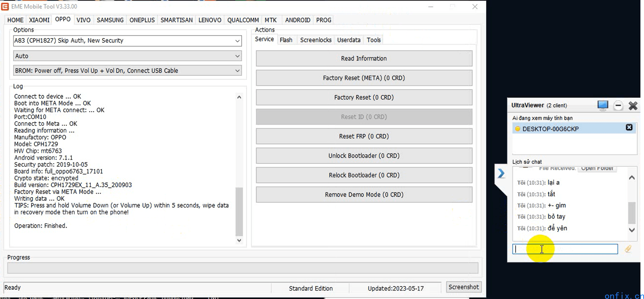Switch to the MTK tab
644x299 pixels.
[x=271, y=20]
